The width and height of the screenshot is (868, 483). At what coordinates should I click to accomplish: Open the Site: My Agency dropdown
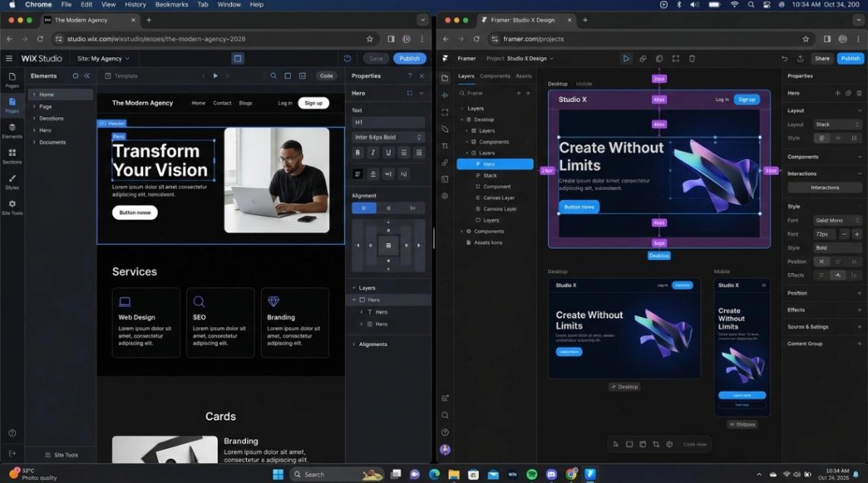click(103, 58)
